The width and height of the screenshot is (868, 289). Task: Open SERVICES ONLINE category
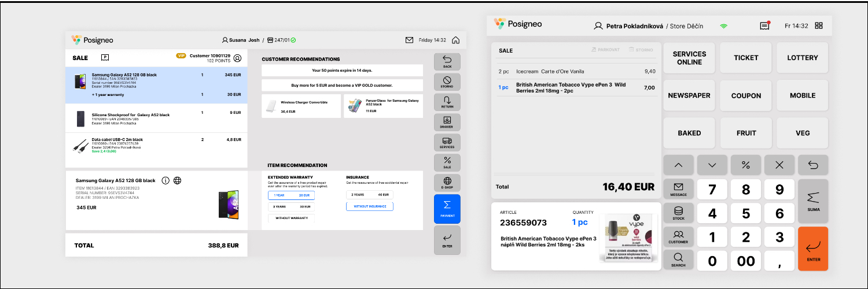[689, 58]
